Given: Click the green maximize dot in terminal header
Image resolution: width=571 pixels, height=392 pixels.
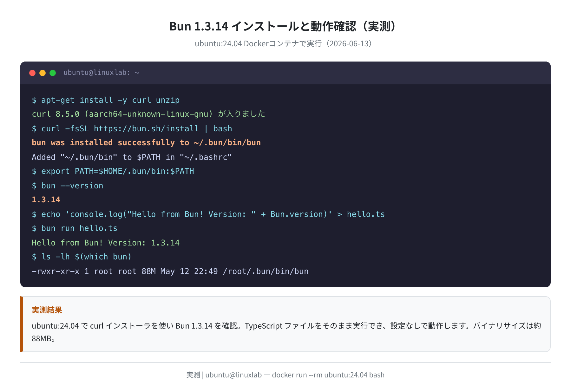Looking at the screenshot, I should pos(53,73).
